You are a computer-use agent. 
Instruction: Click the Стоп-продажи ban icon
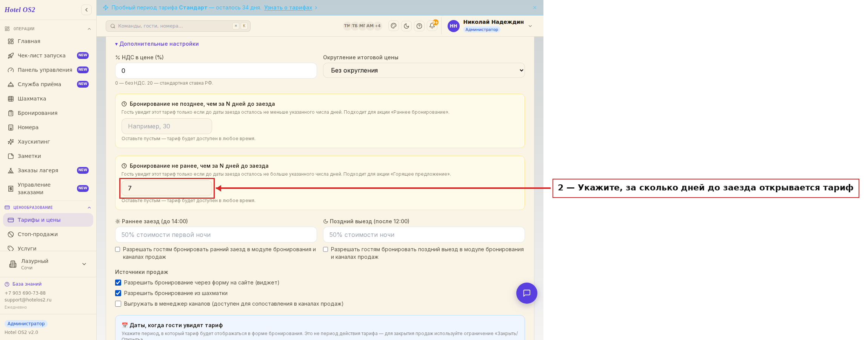point(11,234)
